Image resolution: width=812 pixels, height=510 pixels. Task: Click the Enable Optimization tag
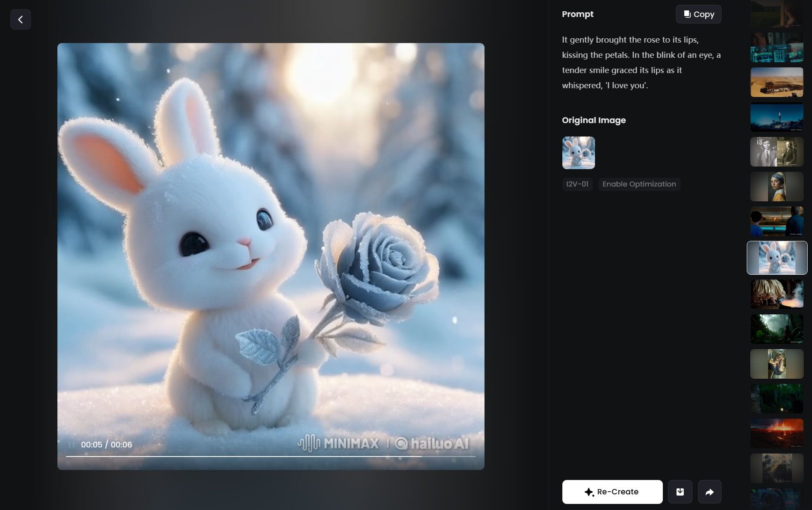click(x=638, y=184)
